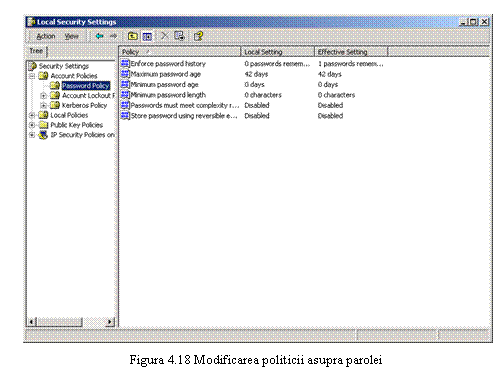
Task: Expand the Local Policies node
Action: (32, 115)
